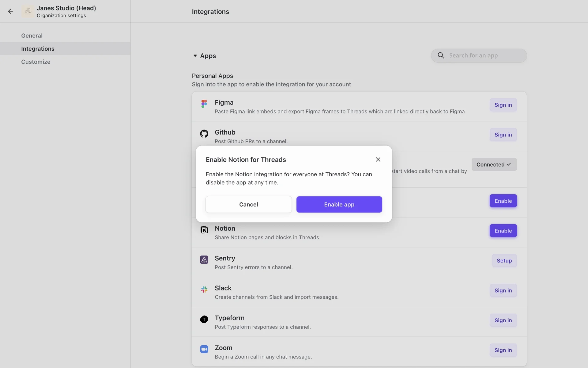Click the Github app icon

(x=204, y=134)
